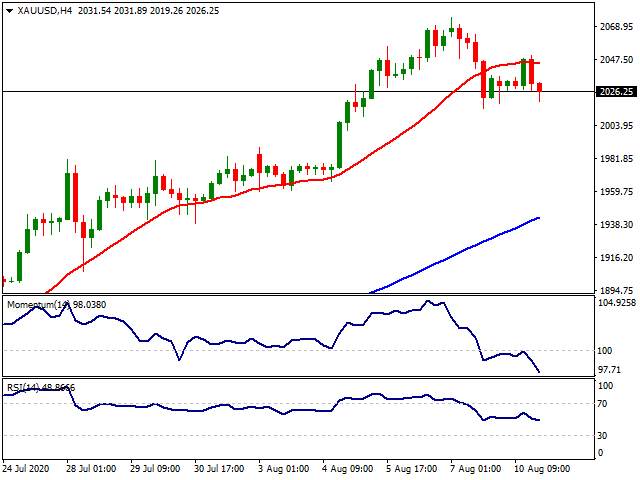
Task: Click the 30 Jul 17:00 time label
Action: click(x=219, y=468)
